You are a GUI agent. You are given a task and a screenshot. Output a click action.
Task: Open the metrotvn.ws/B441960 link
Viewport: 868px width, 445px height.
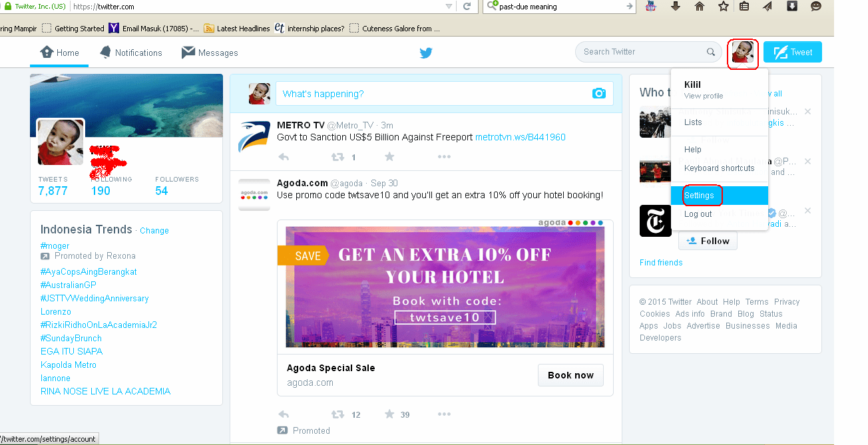click(x=521, y=137)
